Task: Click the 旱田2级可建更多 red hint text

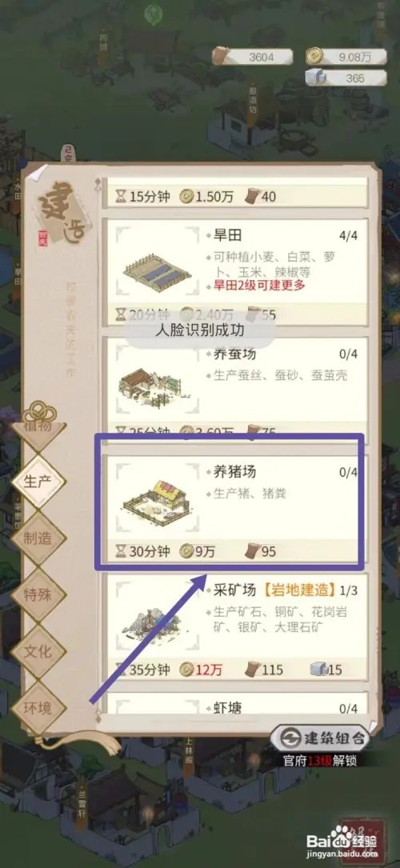Action: (259, 285)
